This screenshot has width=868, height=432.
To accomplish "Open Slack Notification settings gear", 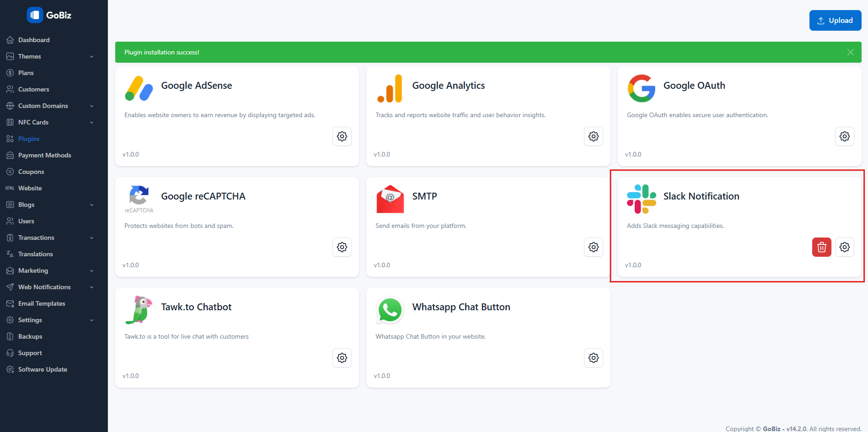I will [x=844, y=247].
